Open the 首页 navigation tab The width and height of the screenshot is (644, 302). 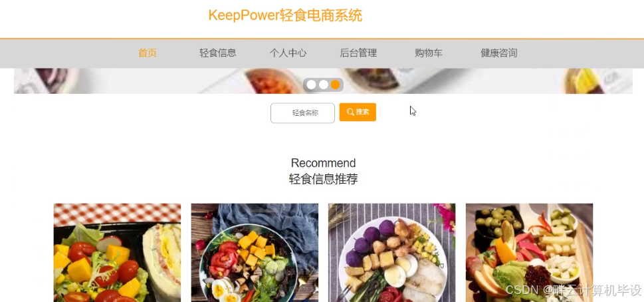[x=148, y=53]
